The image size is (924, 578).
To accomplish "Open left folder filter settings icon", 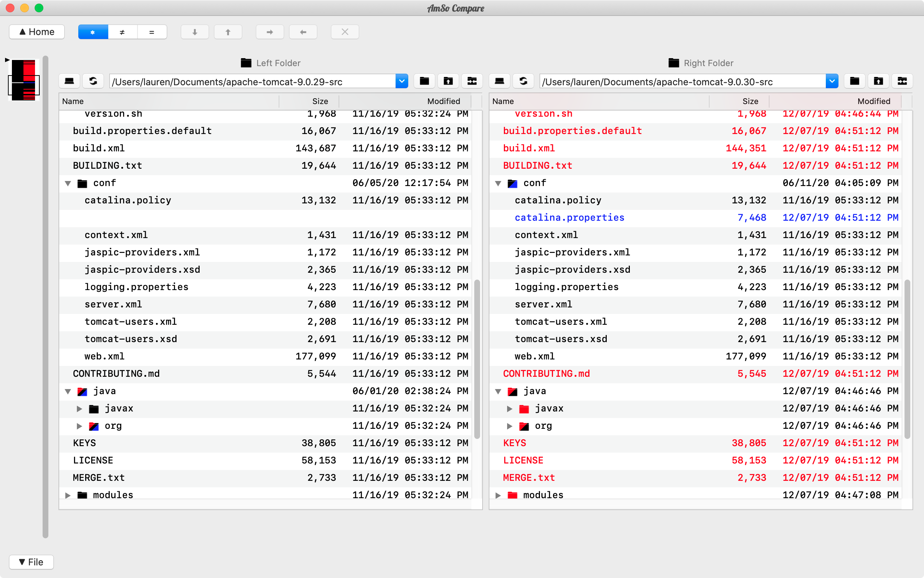I will (472, 81).
